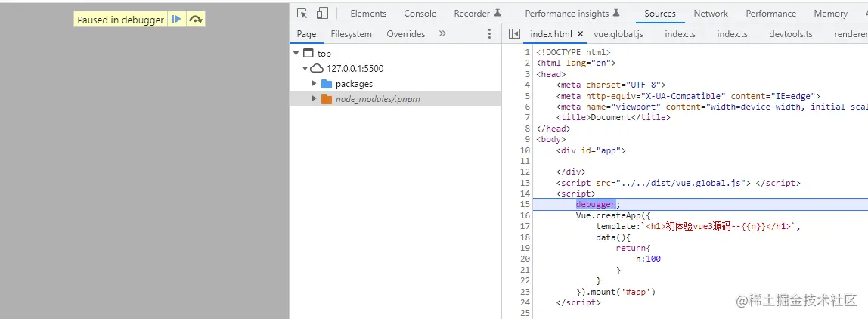The height and width of the screenshot is (319, 868).
Task: Activate the inspect element picker
Action: [302, 14]
